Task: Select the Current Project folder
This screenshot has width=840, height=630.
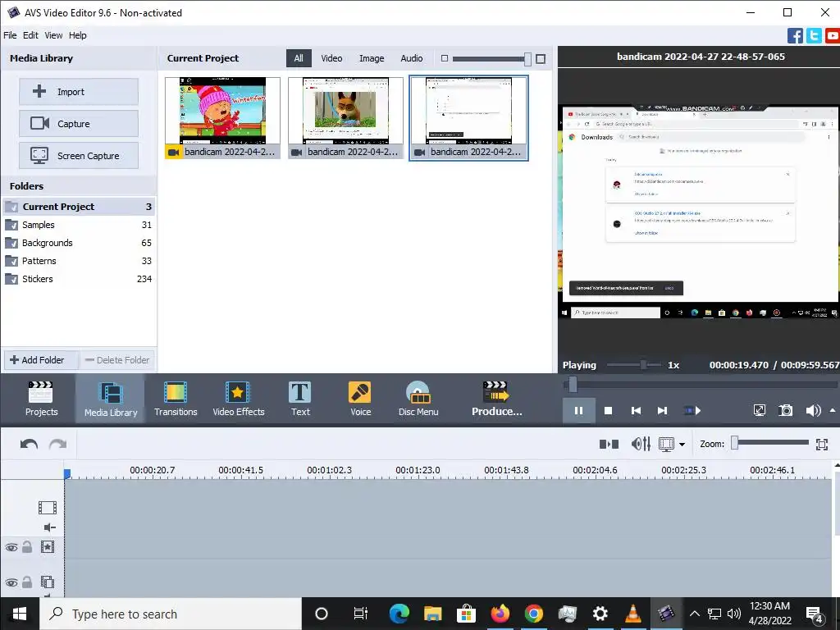Action: pyautogui.click(x=79, y=207)
